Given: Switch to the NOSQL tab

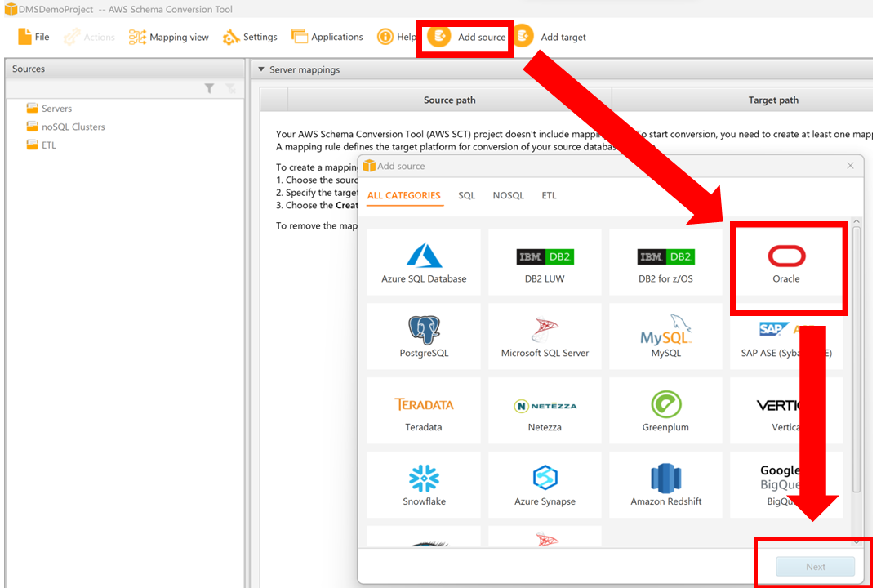Looking at the screenshot, I should (x=508, y=196).
